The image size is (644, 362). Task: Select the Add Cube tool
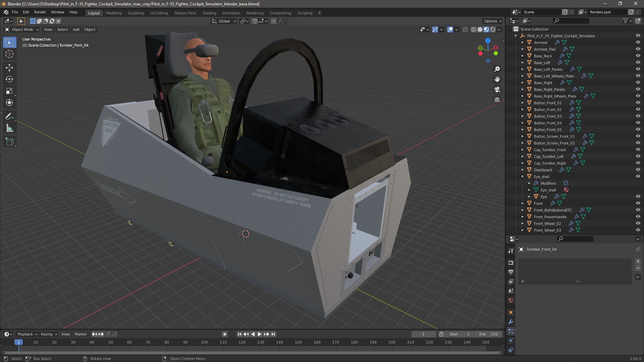[9, 142]
